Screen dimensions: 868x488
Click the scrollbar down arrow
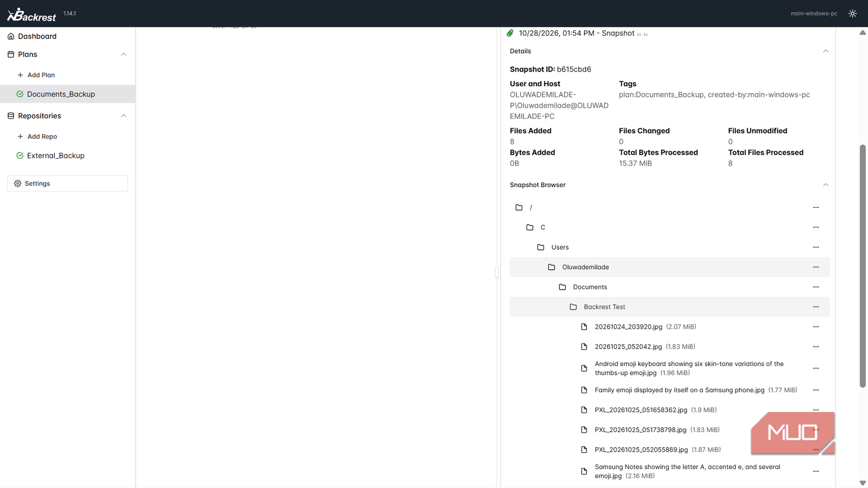click(863, 483)
